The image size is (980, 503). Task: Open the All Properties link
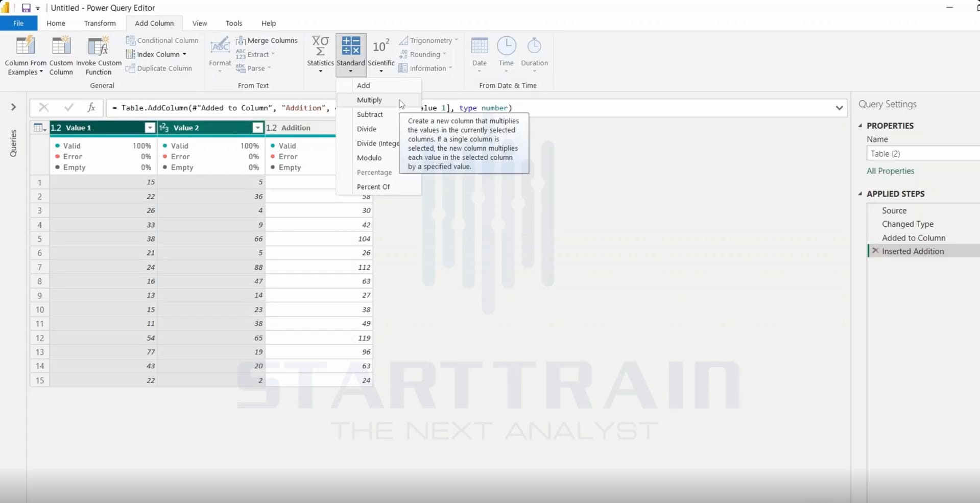(x=890, y=171)
